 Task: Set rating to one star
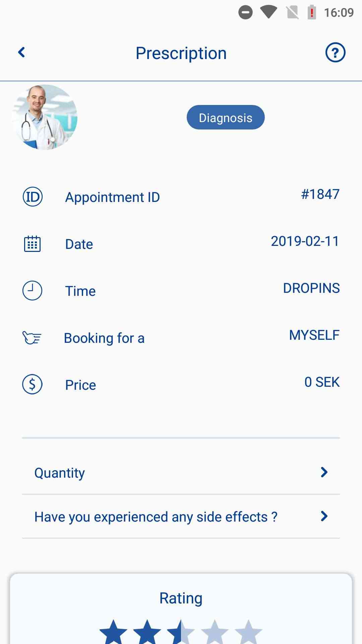tap(113, 633)
